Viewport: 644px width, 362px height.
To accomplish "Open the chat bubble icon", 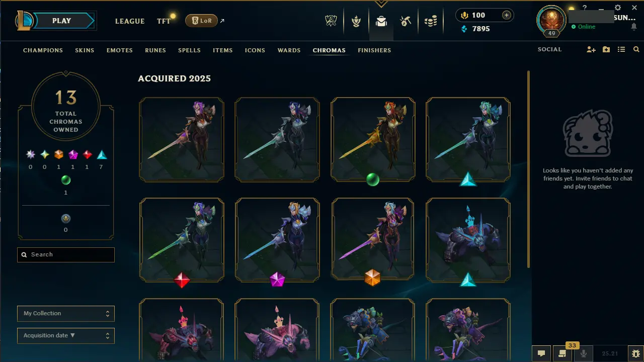I will [x=541, y=353].
